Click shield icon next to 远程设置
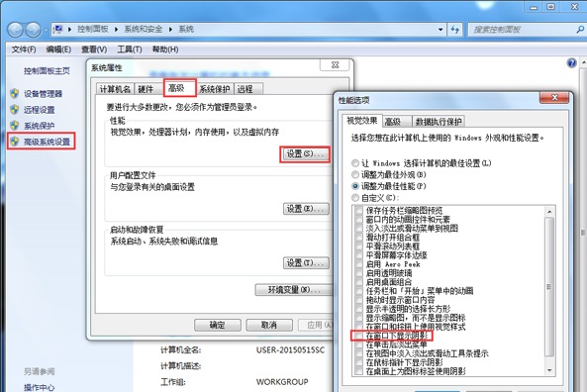The height and width of the screenshot is (392, 587). [x=15, y=109]
